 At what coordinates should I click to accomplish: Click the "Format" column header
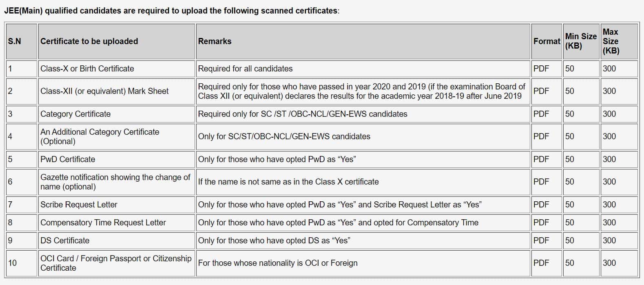[x=547, y=41]
